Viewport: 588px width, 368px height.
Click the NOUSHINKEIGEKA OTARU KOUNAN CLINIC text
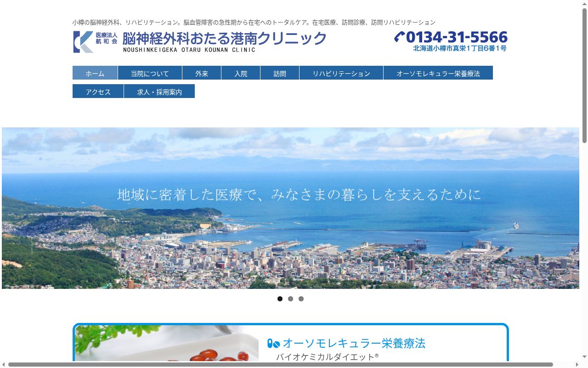(x=189, y=50)
